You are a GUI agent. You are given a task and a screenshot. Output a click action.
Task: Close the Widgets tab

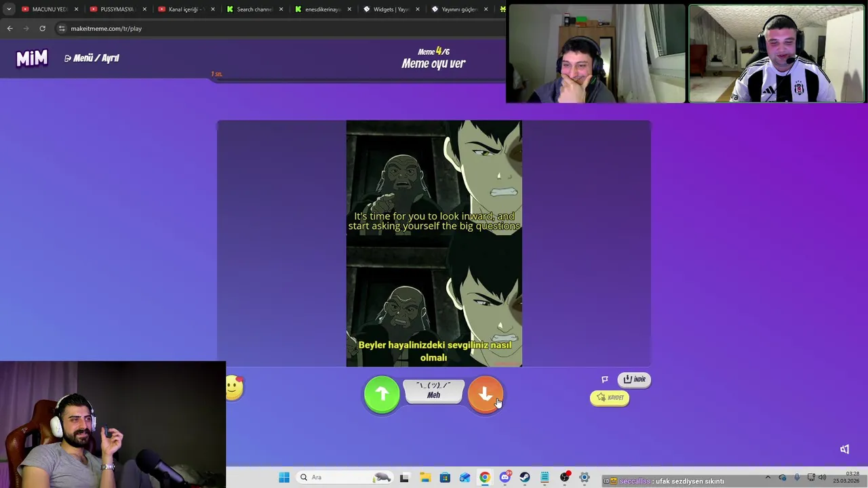point(418,9)
